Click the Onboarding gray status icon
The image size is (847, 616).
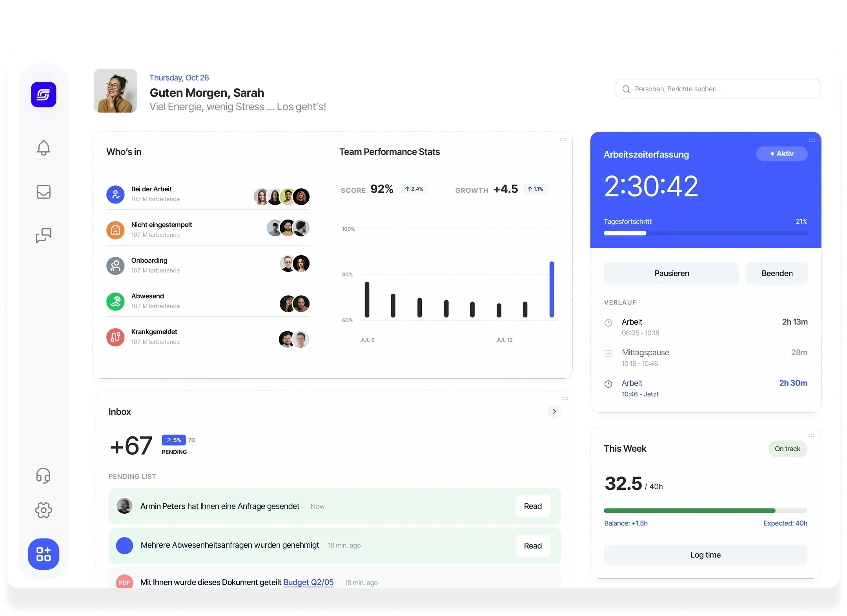coord(115,266)
